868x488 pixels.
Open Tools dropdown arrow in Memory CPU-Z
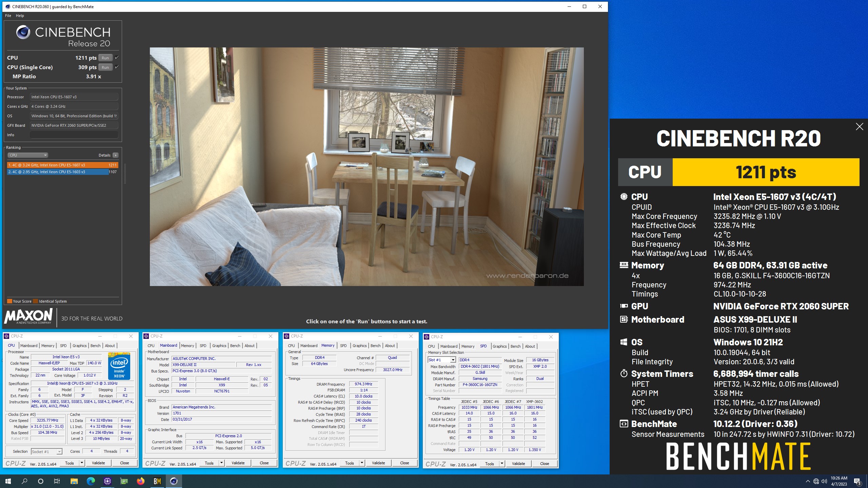(x=362, y=463)
